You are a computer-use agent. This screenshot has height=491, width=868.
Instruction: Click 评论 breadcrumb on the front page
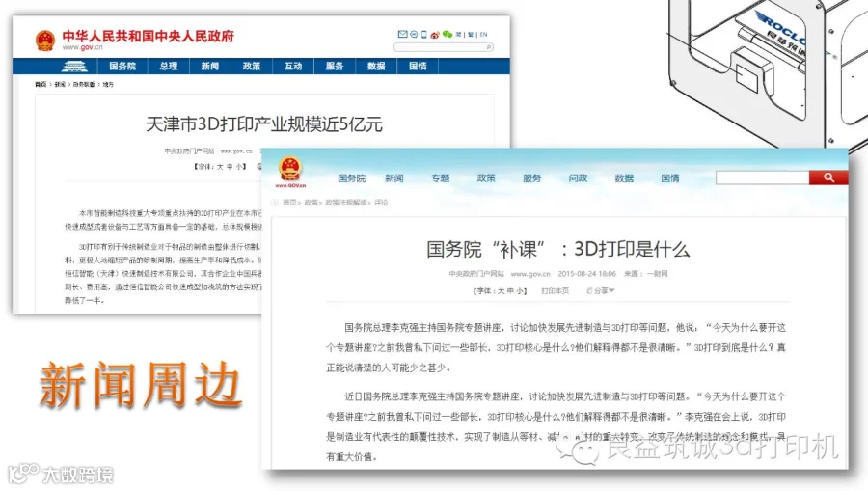(381, 203)
